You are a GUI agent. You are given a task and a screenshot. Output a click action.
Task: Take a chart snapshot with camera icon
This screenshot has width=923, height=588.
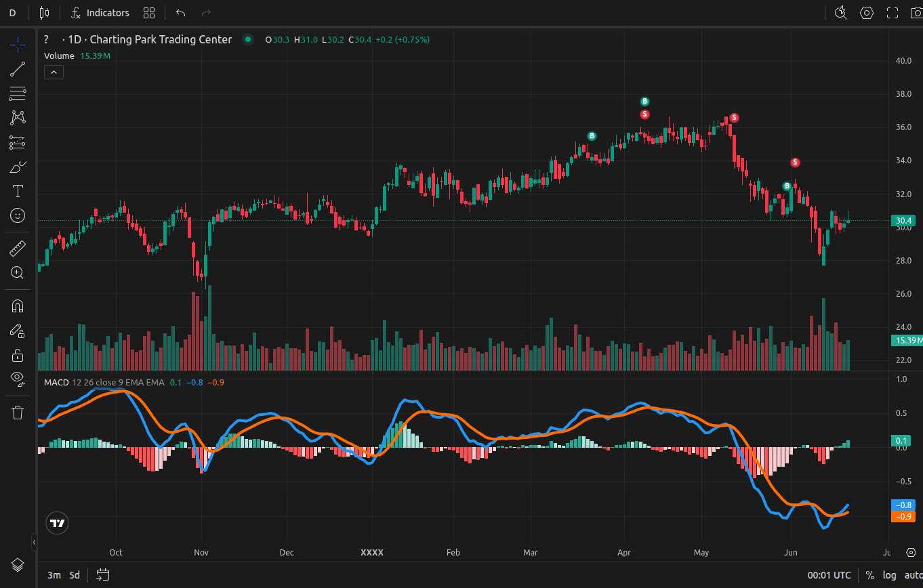point(916,13)
